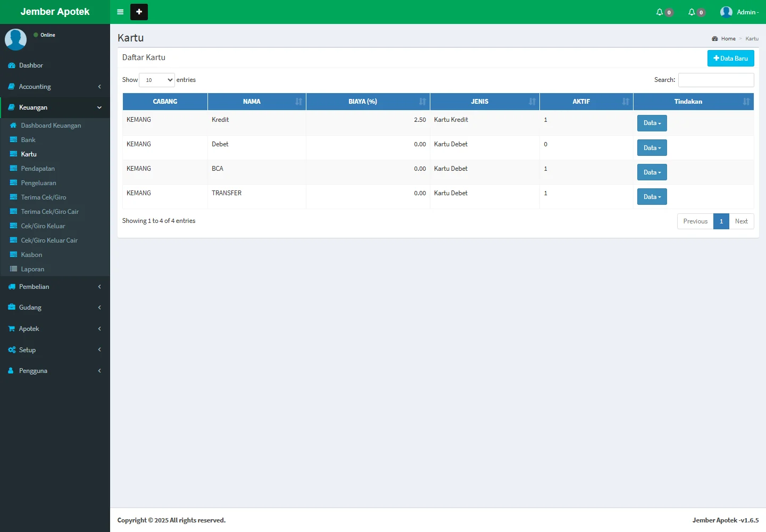
Task: Sort the table using the BIAYA (%) sort icon
Action: pyautogui.click(x=422, y=102)
